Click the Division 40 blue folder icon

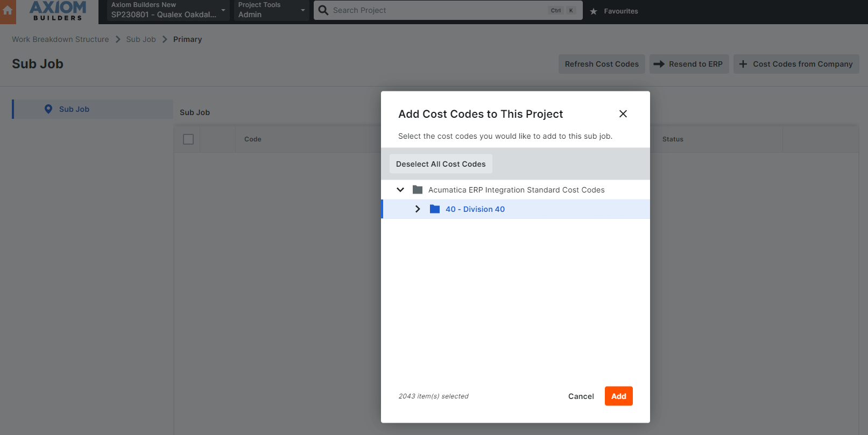435,209
